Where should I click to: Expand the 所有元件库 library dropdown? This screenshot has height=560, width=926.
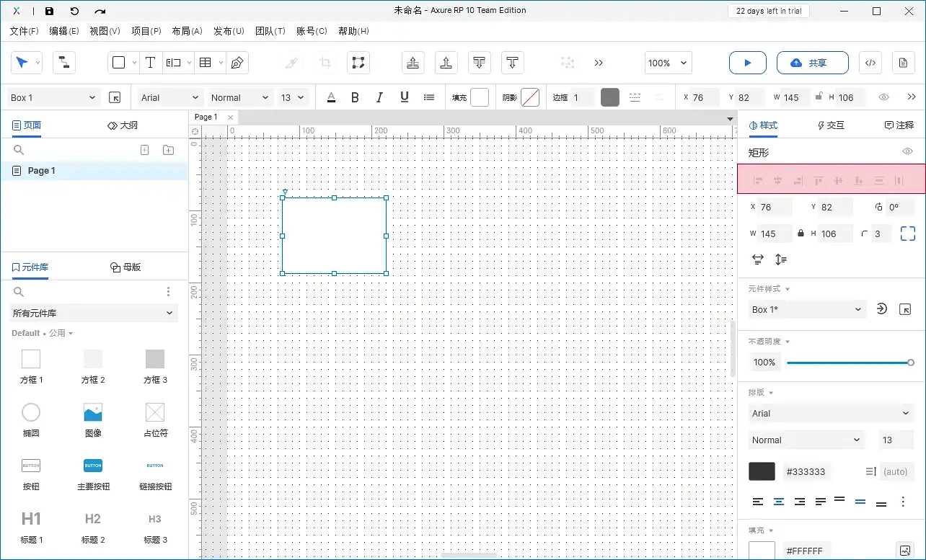coord(94,313)
